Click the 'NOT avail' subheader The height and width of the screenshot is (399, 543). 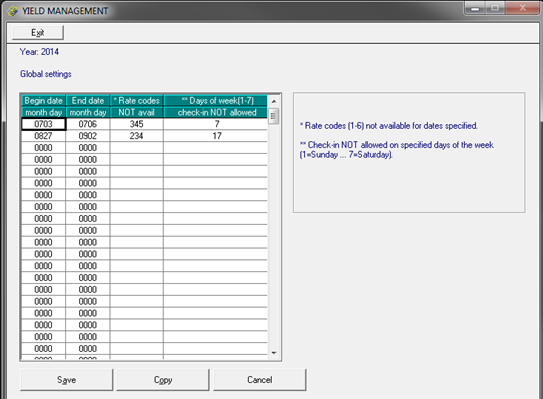click(136, 113)
